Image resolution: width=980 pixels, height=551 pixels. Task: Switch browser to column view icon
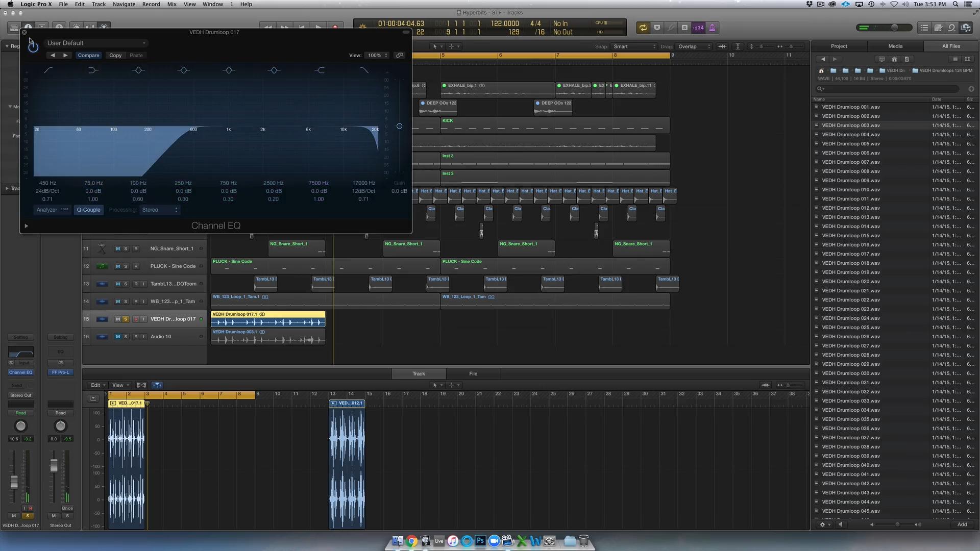click(x=967, y=59)
